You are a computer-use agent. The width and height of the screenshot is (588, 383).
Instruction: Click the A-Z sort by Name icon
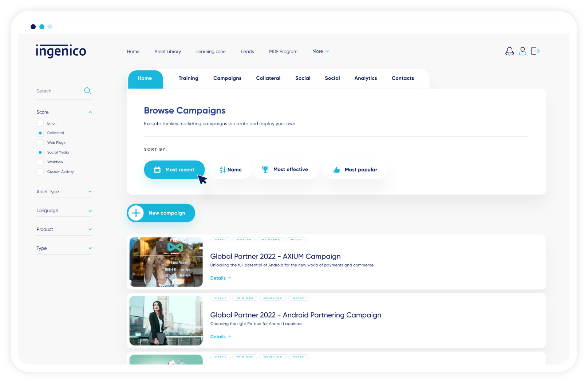(222, 170)
